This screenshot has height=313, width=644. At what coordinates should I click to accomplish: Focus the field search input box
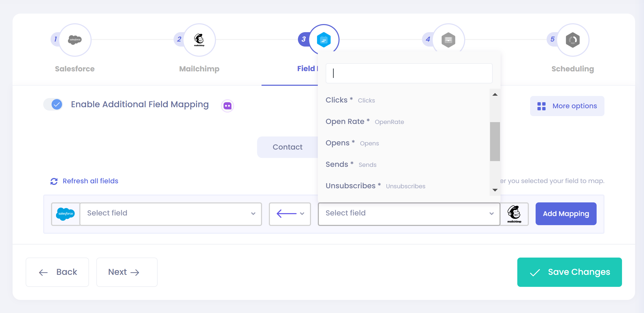coord(409,73)
